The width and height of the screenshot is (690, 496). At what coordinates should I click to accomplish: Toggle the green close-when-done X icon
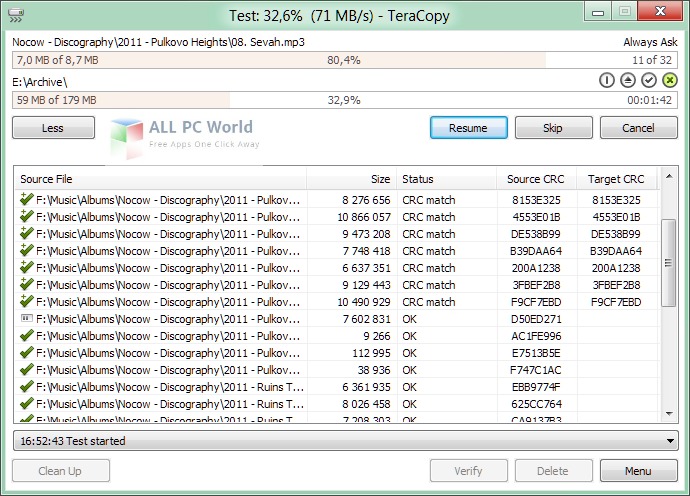670,80
